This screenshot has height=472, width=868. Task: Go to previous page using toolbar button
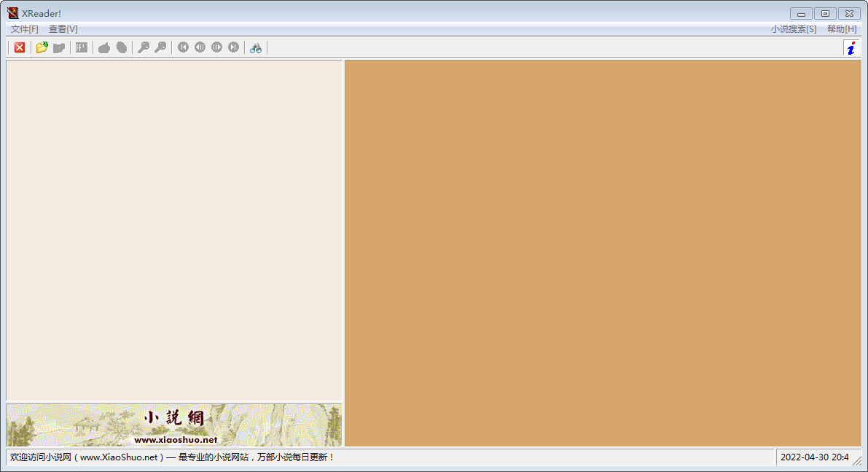200,47
